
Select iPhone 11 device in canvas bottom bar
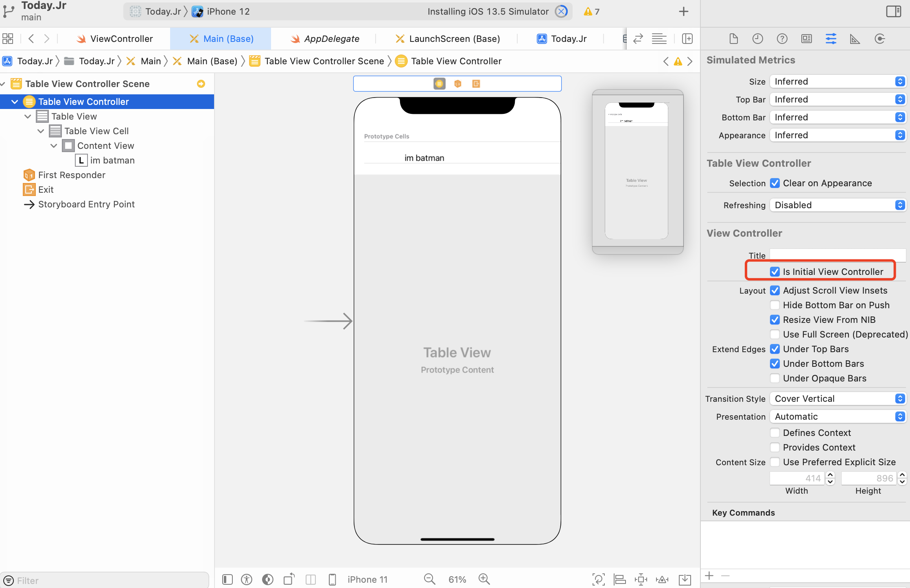pyautogui.click(x=367, y=579)
